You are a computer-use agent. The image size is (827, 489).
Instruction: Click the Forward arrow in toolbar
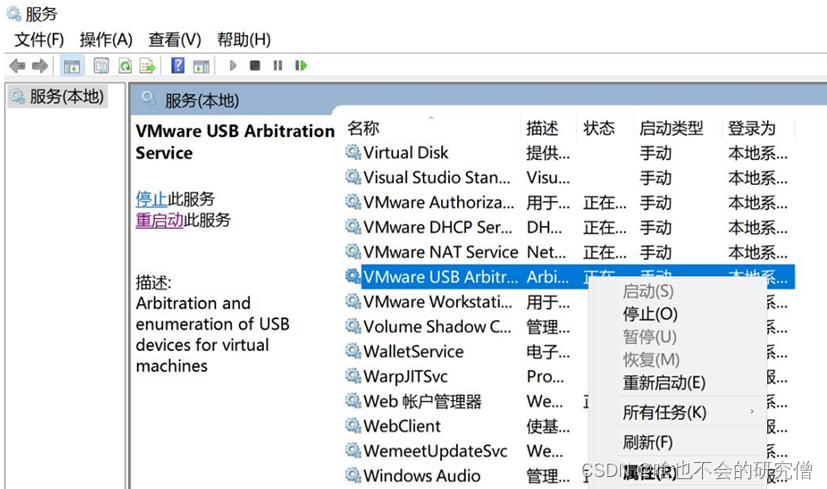(x=40, y=66)
